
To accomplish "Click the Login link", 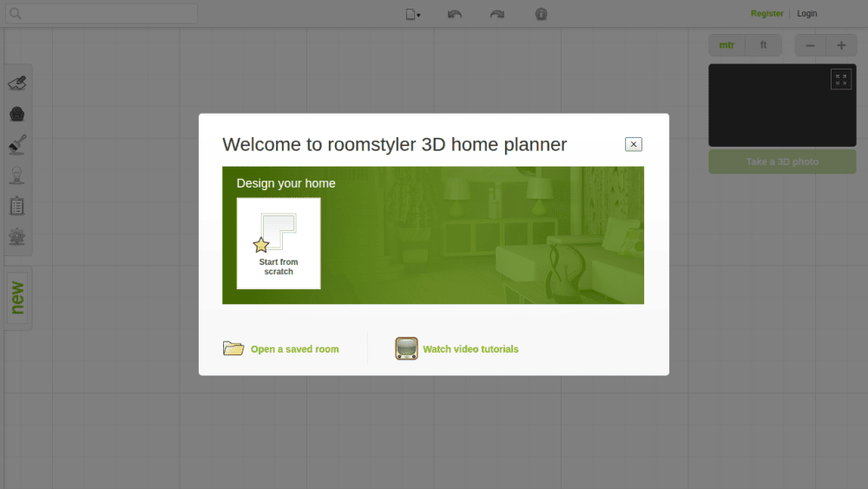I will pyautogui.click(x=806, y=13).
